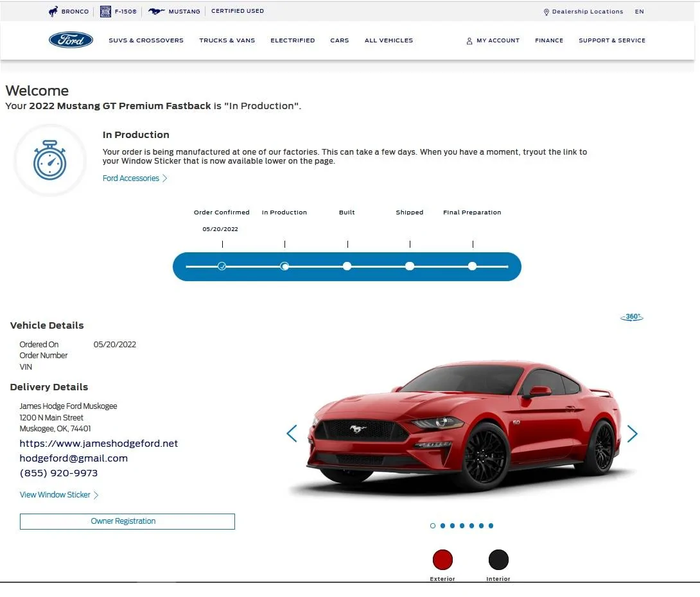Select the third carousel image dot
This screenshot has height=597, width=700.
tap(452, 526)
